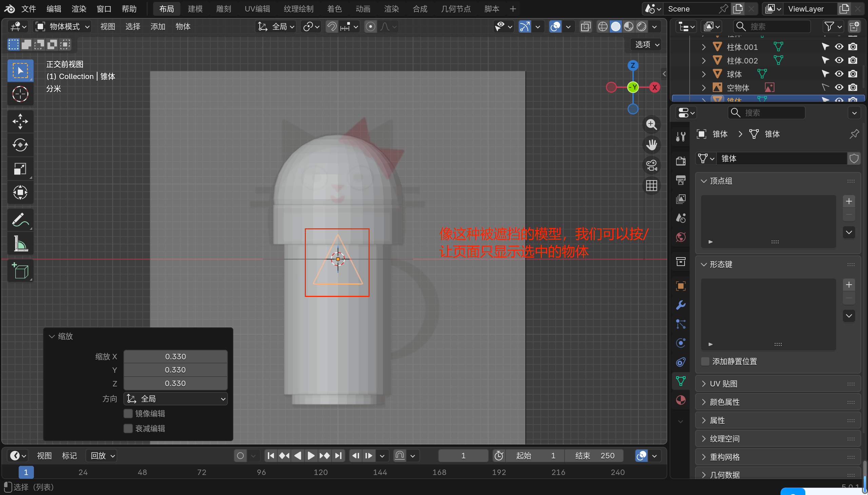
Task: Expand the UV 贴图 panel
Action: (x=724, y=384)
